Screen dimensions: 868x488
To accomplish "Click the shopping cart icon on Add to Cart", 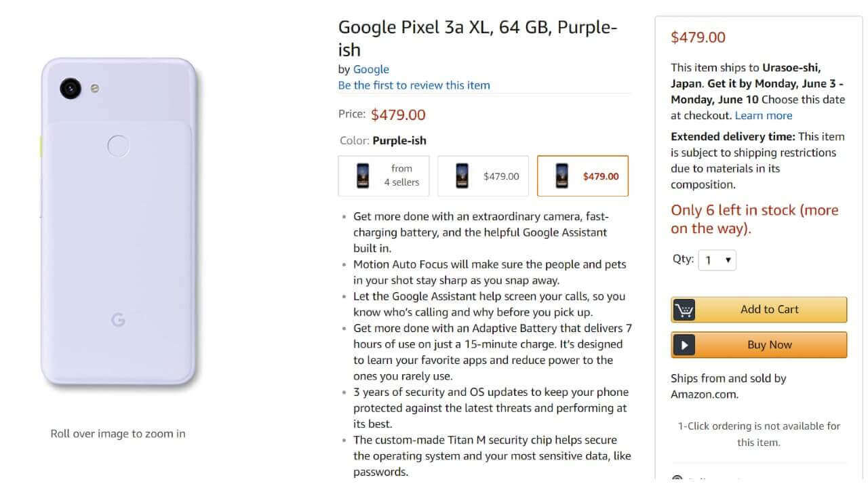I will (684, 310).
